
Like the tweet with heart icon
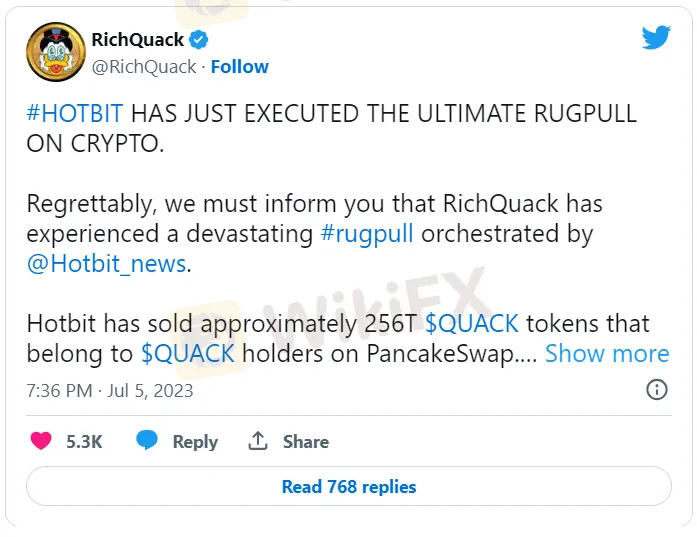tap(41, 441)
